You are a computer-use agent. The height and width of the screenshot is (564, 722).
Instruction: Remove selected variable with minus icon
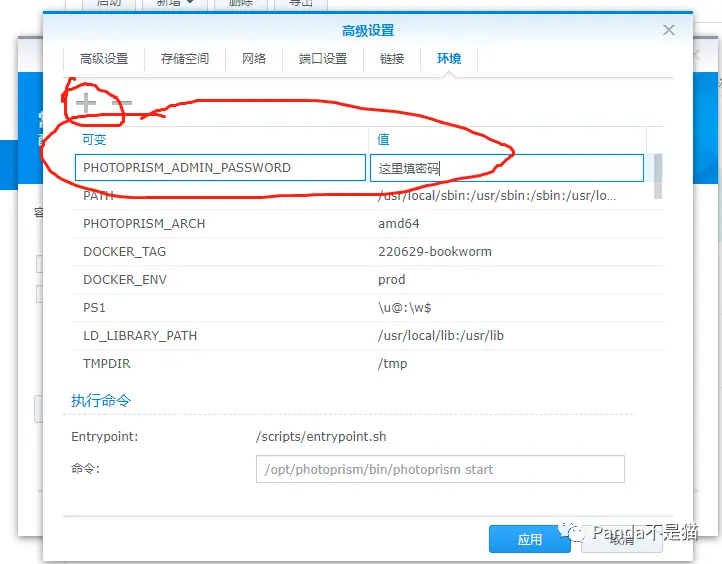122,103
